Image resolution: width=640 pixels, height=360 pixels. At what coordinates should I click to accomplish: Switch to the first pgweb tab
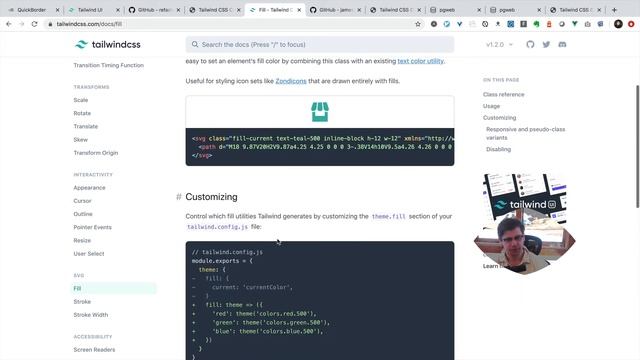click(447, 10)
